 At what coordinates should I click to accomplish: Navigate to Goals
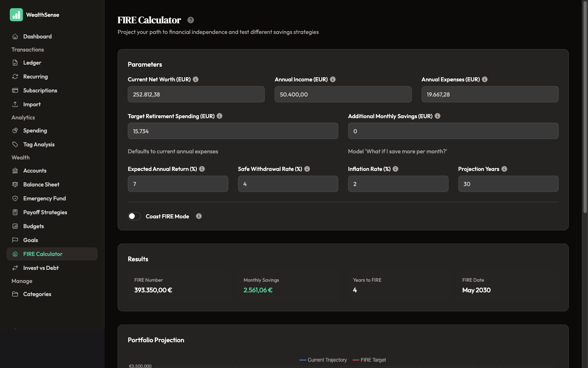point(52,240)
